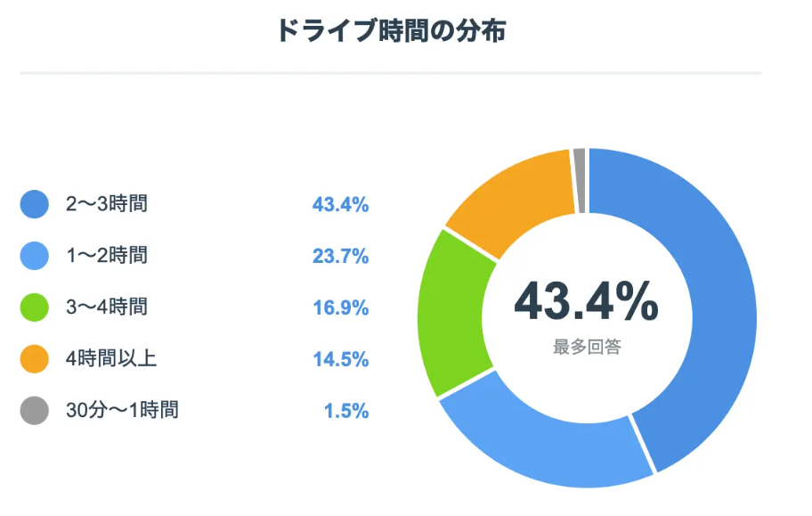Click the ドライブ時間の分布 chart title
This screenshot has width=812, height=516.
click(391, 32)
